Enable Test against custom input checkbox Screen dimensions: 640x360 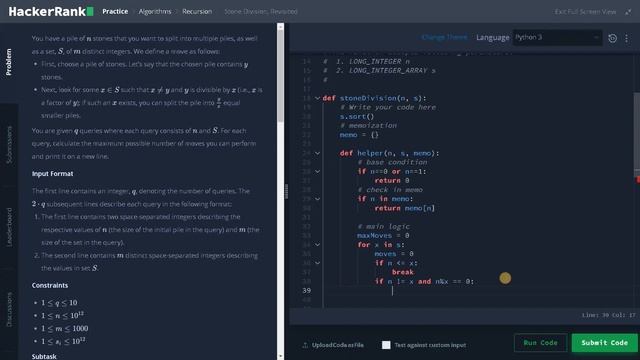386,345
